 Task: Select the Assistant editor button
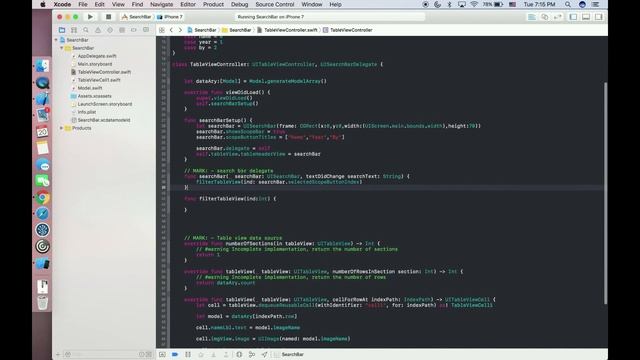(544, 17)
